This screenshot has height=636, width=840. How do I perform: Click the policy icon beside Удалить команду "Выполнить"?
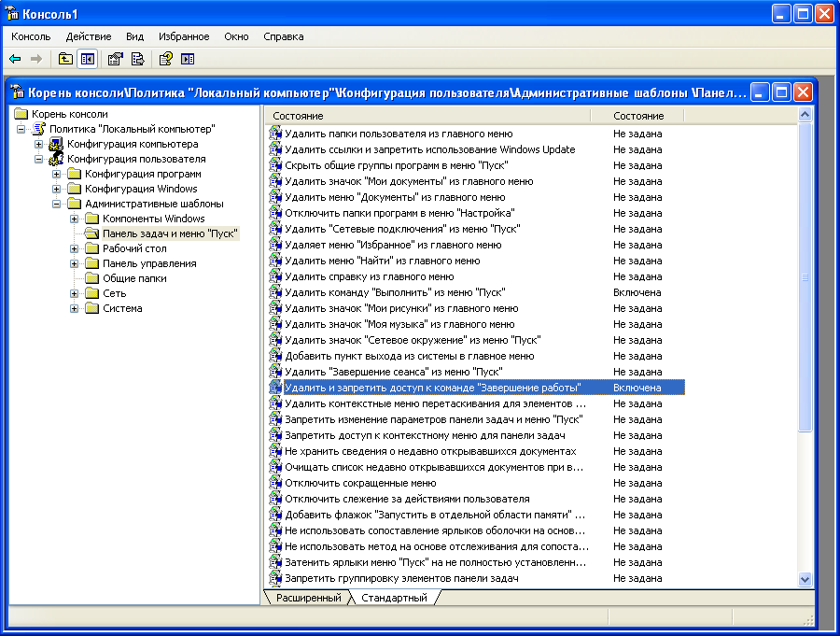(274, 292)
